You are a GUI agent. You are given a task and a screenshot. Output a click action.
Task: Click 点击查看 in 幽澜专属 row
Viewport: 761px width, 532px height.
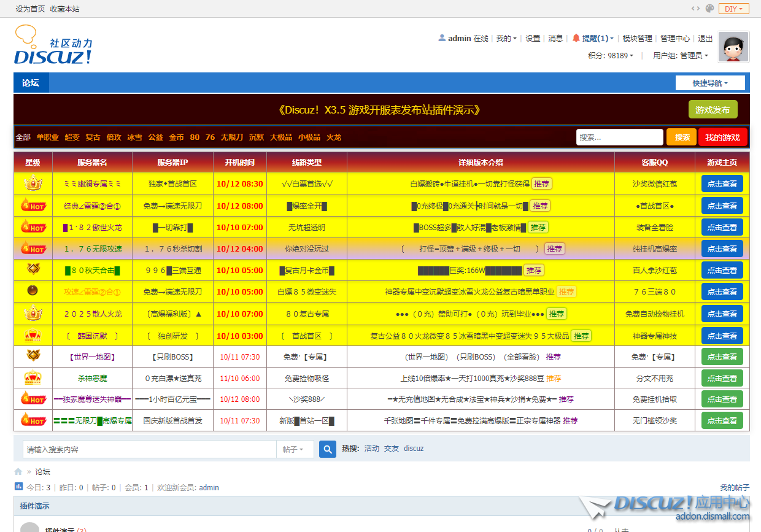coord(722,183)
